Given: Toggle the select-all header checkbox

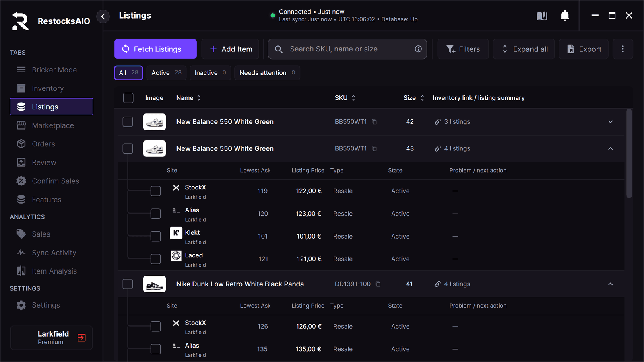Looking at the screenshot, I should point(128,98).
